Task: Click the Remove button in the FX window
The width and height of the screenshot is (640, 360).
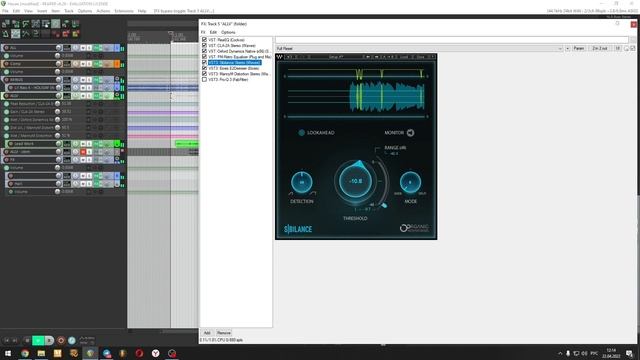Action: [x=224, y=333]
